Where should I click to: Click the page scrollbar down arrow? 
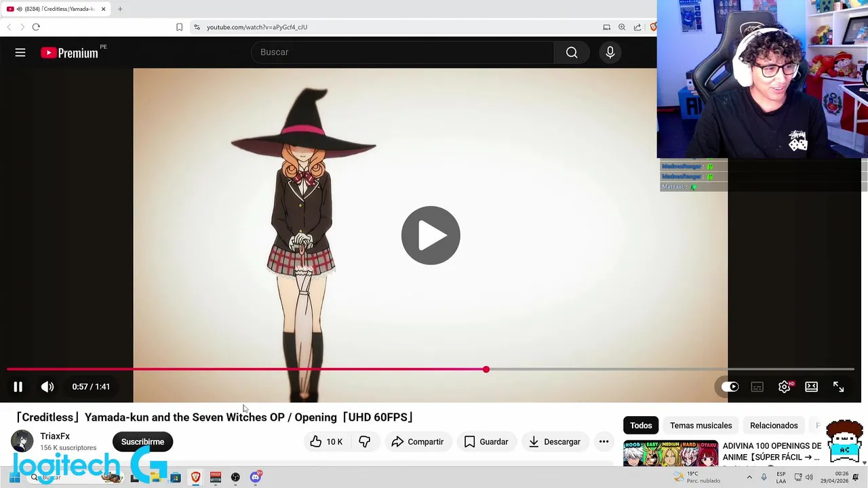(x=865, y=463)
